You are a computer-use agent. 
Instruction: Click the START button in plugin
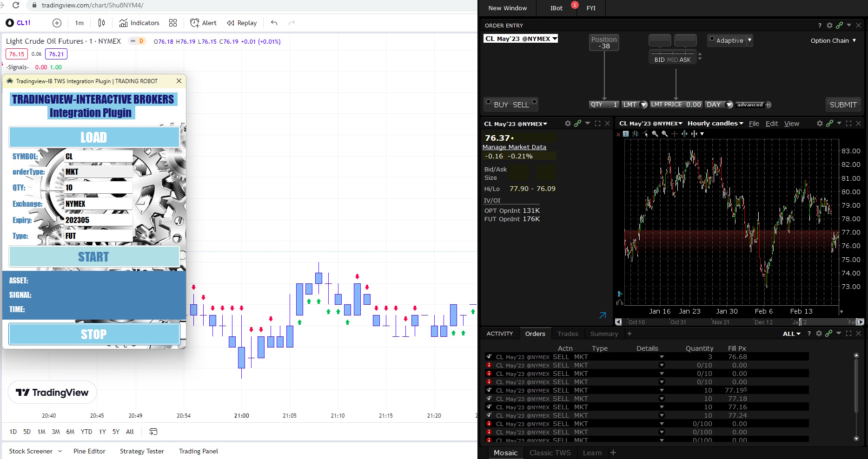94,256
